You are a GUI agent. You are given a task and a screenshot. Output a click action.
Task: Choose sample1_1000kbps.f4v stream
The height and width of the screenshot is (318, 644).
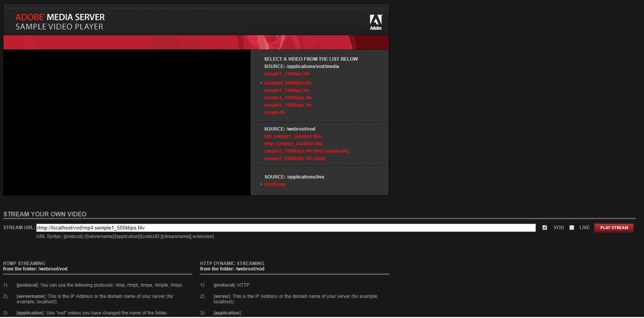tap(288, 98)
